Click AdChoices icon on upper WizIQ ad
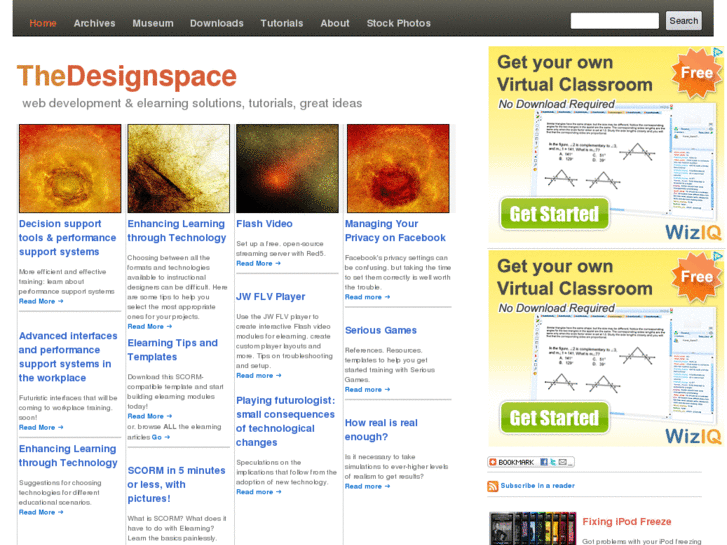Image resolution: width=727 pixels, height=545 pixels. click(718, 51)
